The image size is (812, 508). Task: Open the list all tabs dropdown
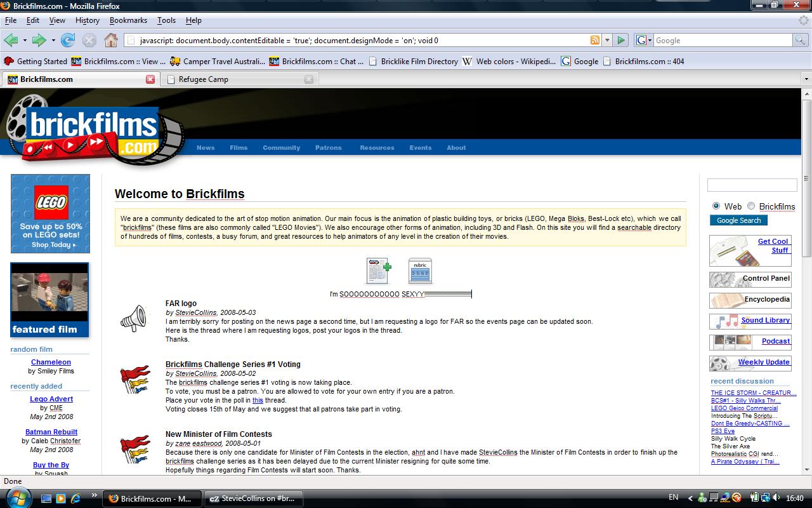click(806, 79)
